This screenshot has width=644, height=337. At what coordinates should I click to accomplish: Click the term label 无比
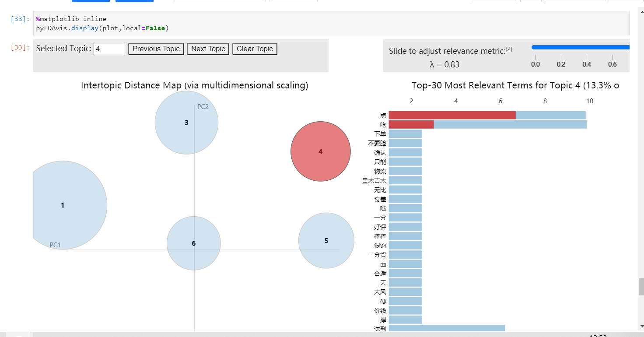(380, 190)
